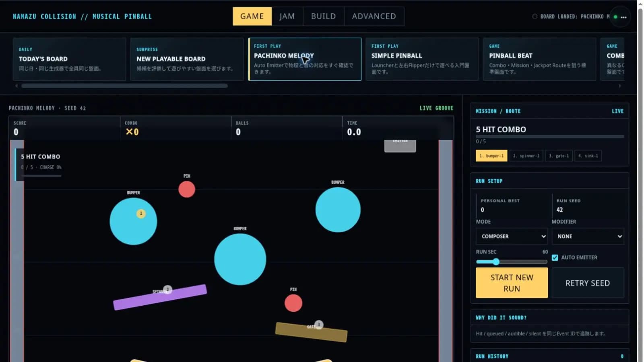
Task: Click the 5 HIT COMBO mission progress bar
Action: click(550, 137)
